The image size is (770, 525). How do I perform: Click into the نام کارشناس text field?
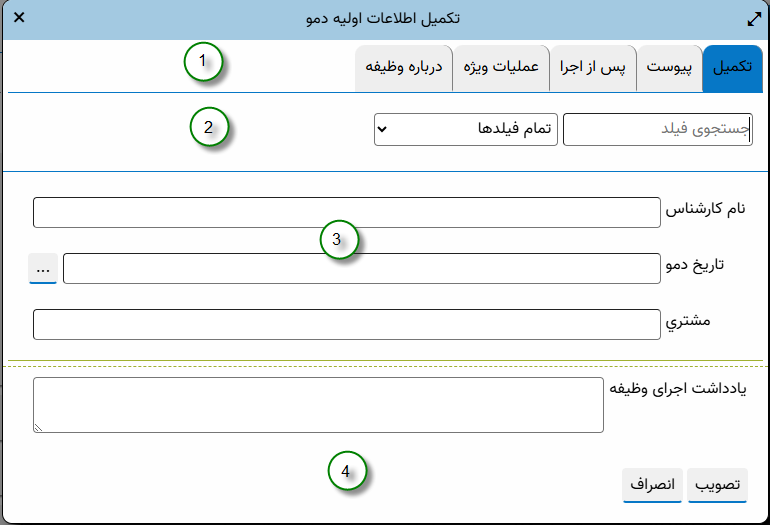coord(346,212)
